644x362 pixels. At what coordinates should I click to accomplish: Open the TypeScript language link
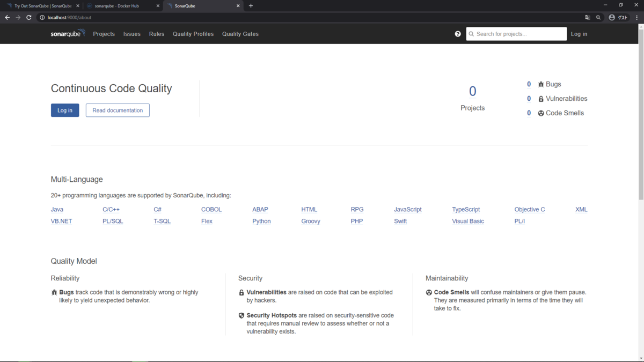point(466,209)
